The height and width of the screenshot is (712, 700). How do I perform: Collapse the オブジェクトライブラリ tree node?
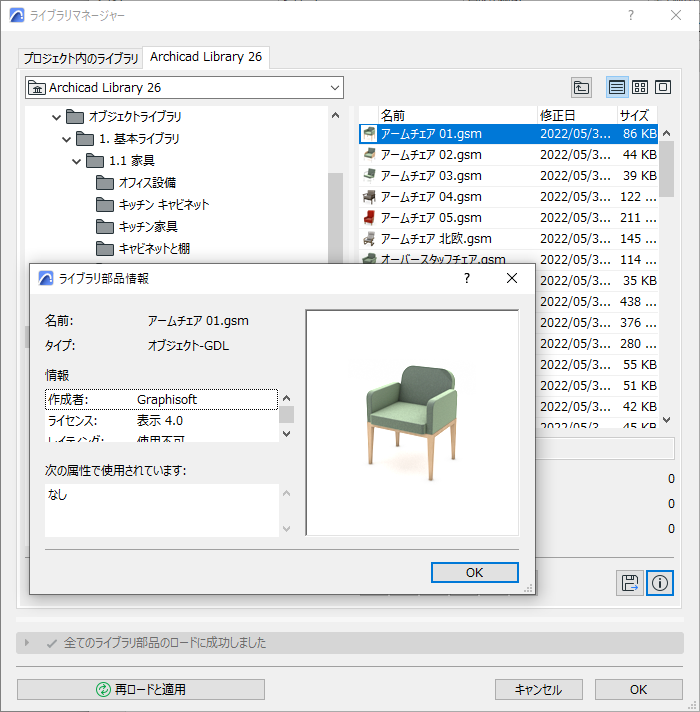coord(56,117)
